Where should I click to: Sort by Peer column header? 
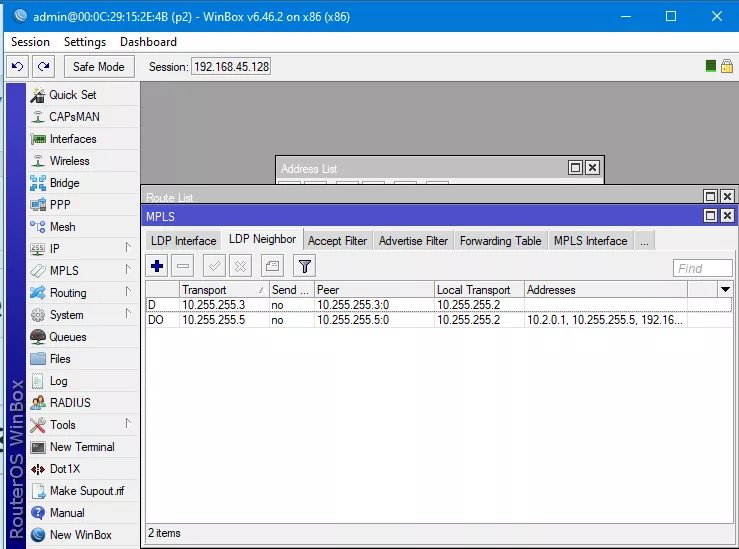(x=374, y=289)
